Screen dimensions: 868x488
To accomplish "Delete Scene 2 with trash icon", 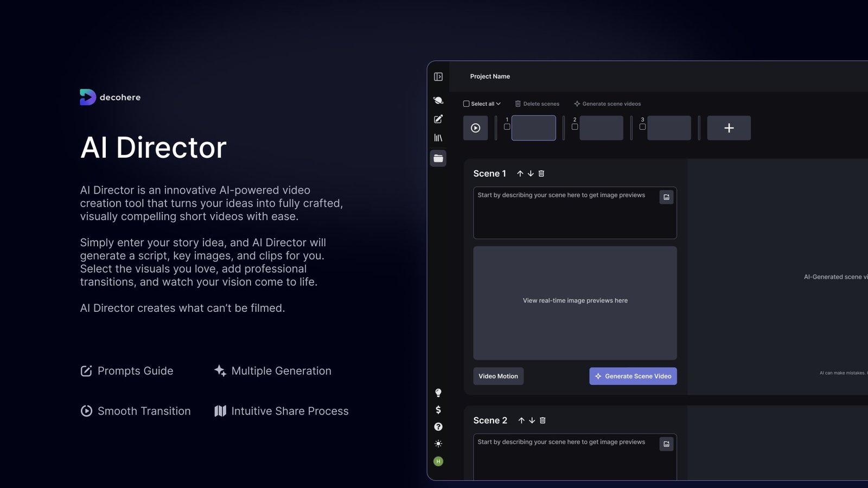I will (542, 420).
